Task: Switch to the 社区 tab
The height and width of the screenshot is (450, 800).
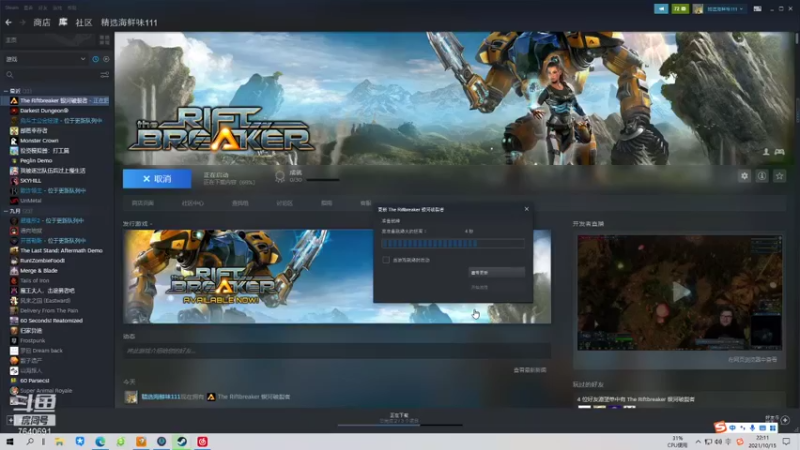Action: point(84,22)
